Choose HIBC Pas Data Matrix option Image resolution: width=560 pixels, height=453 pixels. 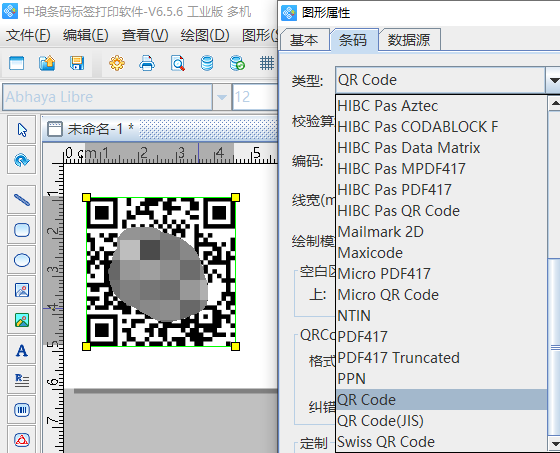[441, 148]
